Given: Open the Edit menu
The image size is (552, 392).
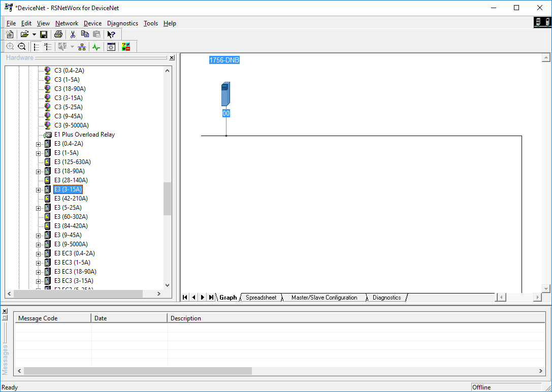Looking at the screenshot, I should coord(26,23).
